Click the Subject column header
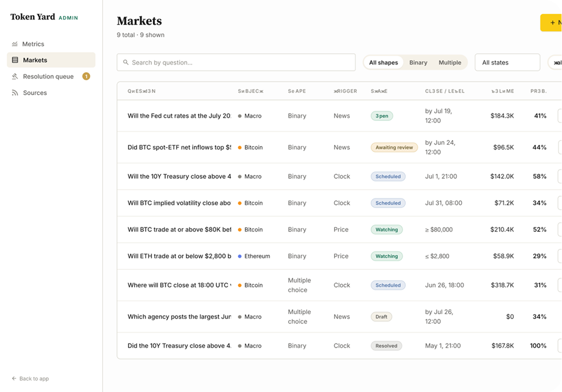The image size is (562, 392). point(251,91)
